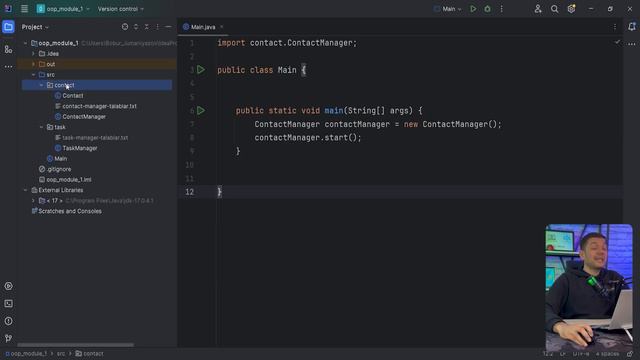Collapse all in Project panel
This screenshot has width=640, height=360.
(147, 27)
